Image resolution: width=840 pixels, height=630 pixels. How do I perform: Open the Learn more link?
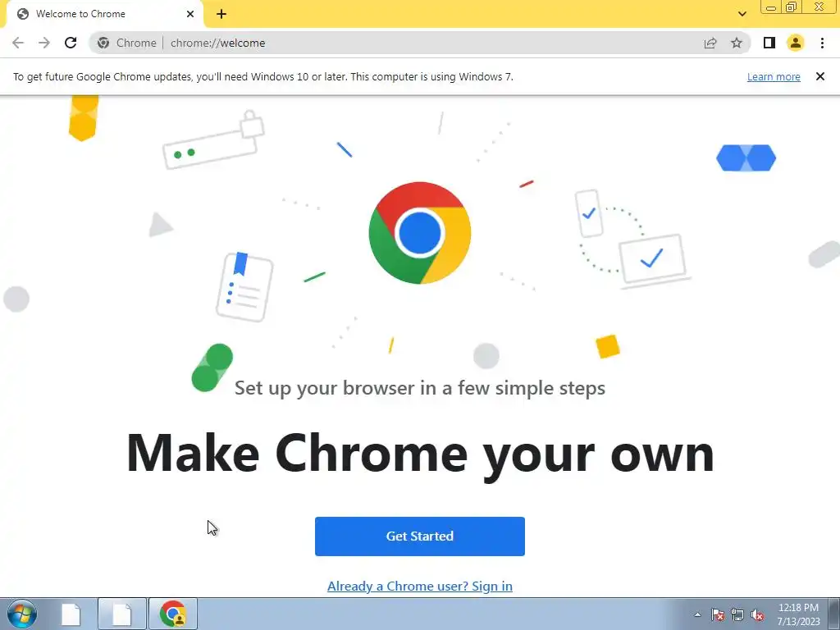coord(774,76)
